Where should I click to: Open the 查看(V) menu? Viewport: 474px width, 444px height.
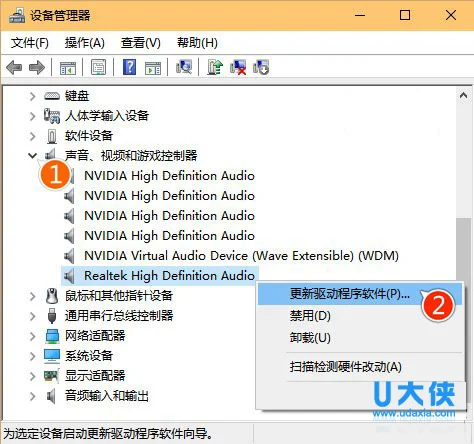click(141, 43)
